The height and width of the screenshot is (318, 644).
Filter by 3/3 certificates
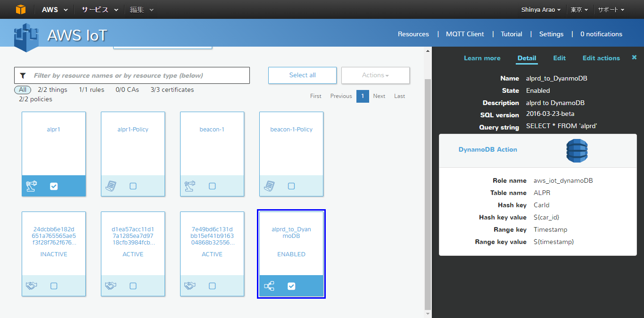click(x=172, y=90)
